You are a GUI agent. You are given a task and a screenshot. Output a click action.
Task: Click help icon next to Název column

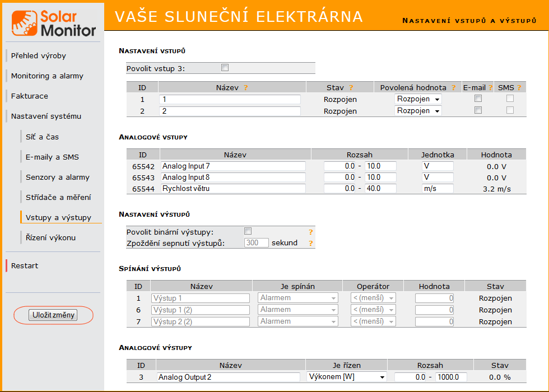pos(245,87)
